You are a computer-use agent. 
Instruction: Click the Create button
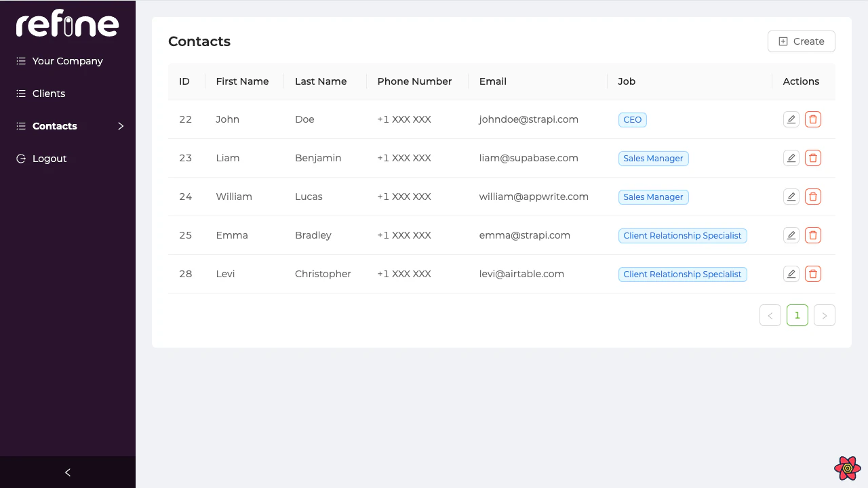(801, 41)
